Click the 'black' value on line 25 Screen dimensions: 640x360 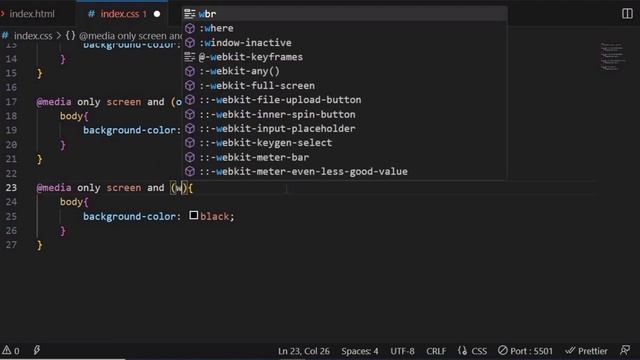(214, 216)
